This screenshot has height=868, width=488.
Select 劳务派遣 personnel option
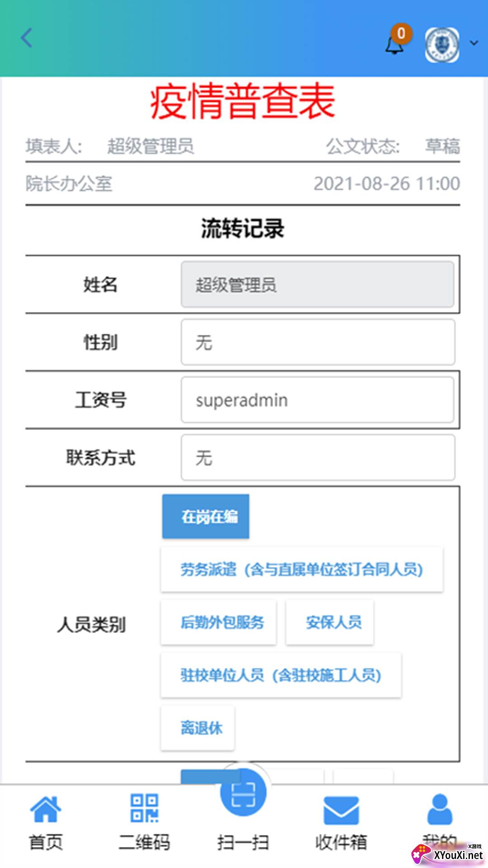click(x=302, y=569)
